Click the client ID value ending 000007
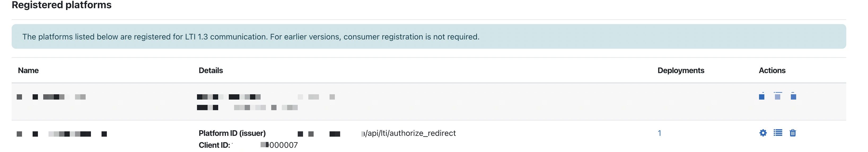Viewport: 868px width, 152px height. [x=279, y=145]
